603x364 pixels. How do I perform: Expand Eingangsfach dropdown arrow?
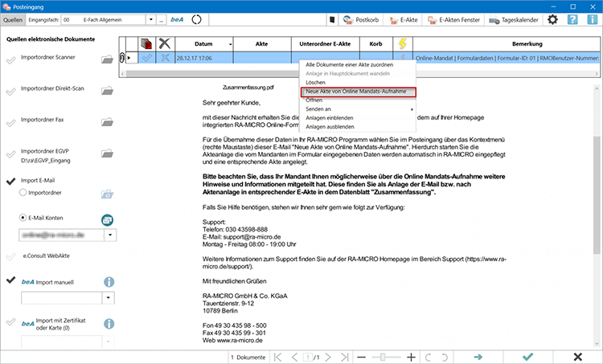[x=151, y=19]
